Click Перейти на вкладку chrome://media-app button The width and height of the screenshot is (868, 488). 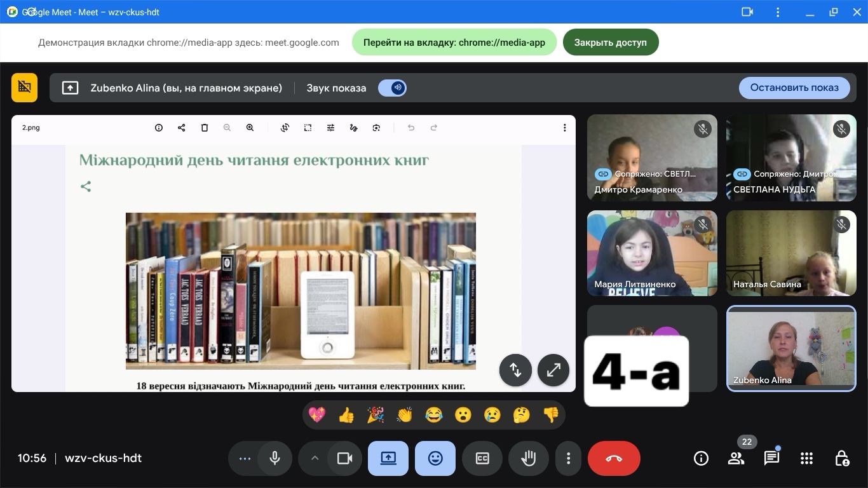click(x=454, y=43)
